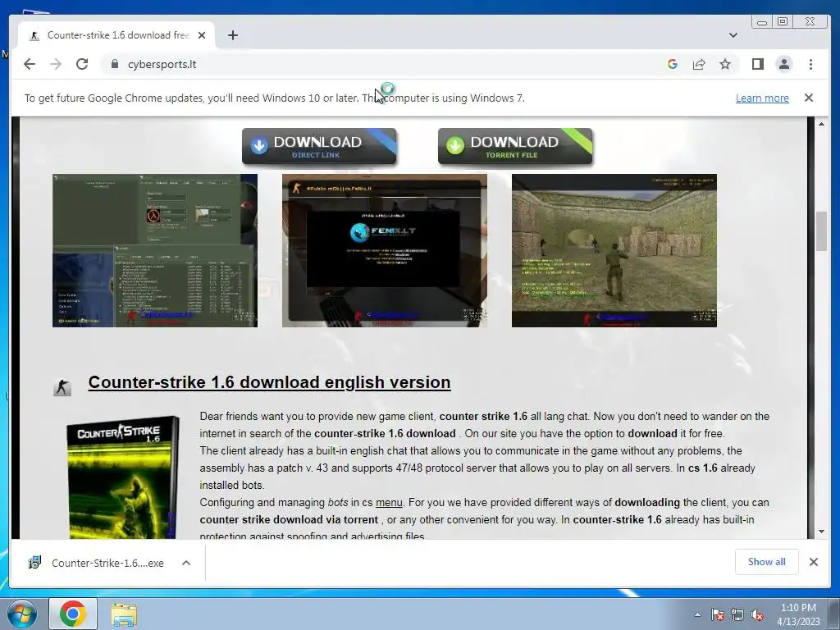Close the downloads bar
Screen dimensions: 840x630
tap(813, 561)
